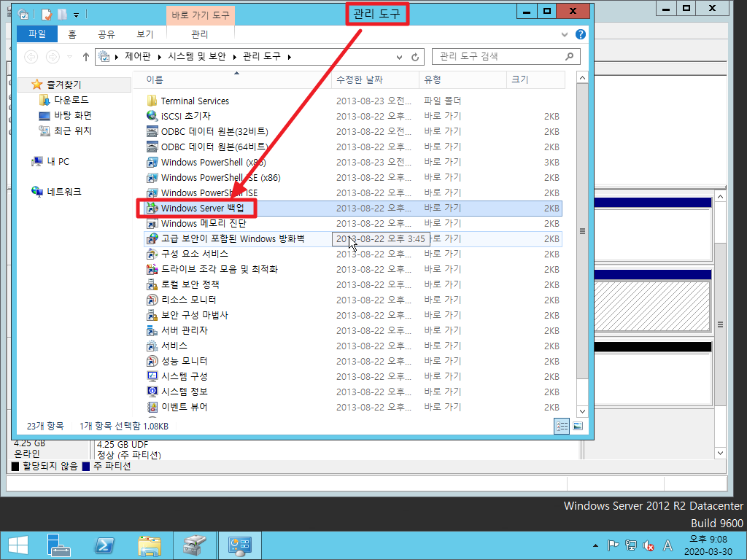
Task: Open the 홈 ribbon tab
Action: 72,34
